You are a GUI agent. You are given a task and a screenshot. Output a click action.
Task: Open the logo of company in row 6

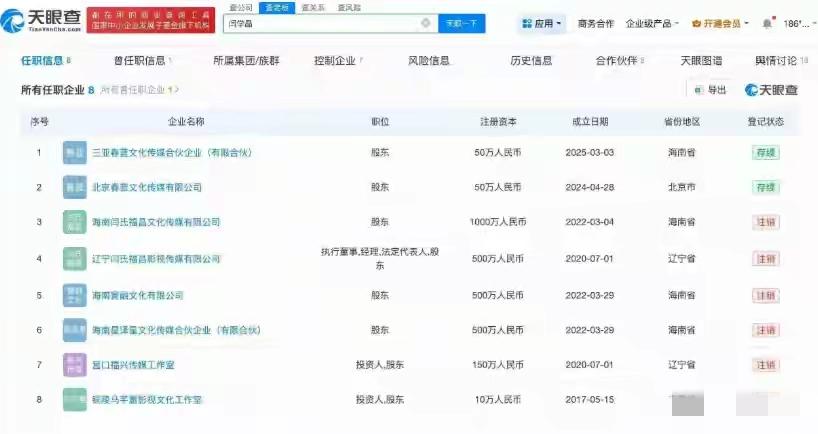click(75, 330)
